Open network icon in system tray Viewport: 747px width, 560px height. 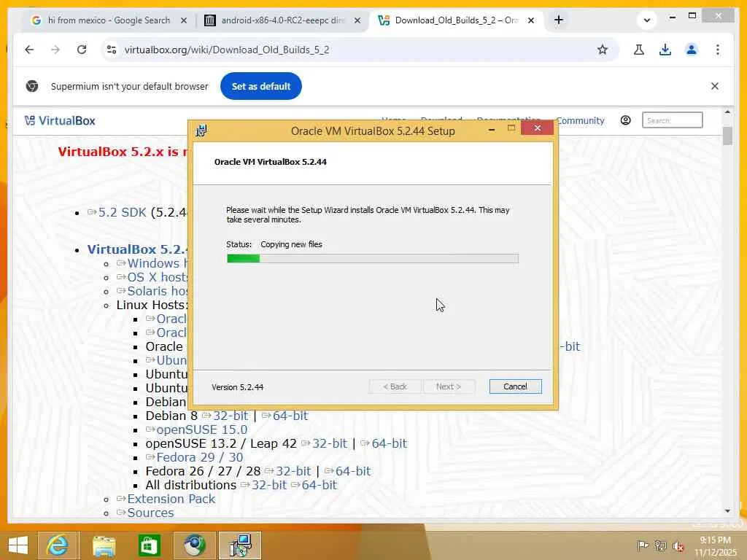point(660,545)
